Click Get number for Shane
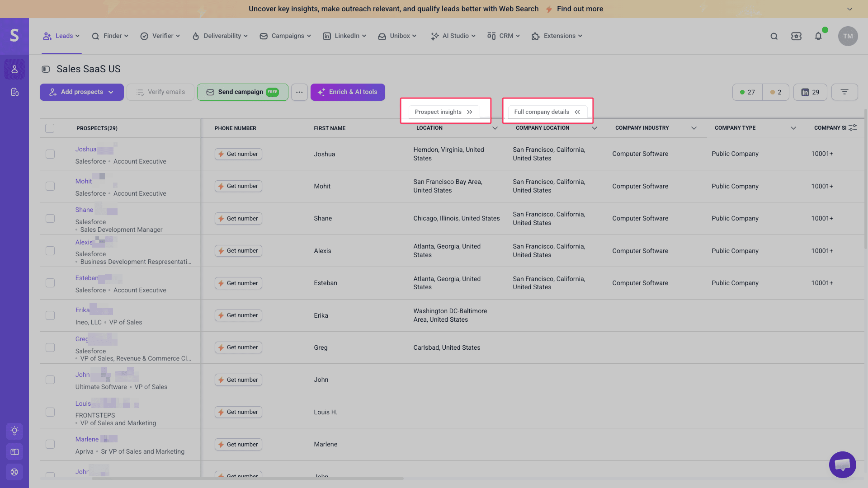The width and height of the screenshot is (868, 488). tap(238, 219)
